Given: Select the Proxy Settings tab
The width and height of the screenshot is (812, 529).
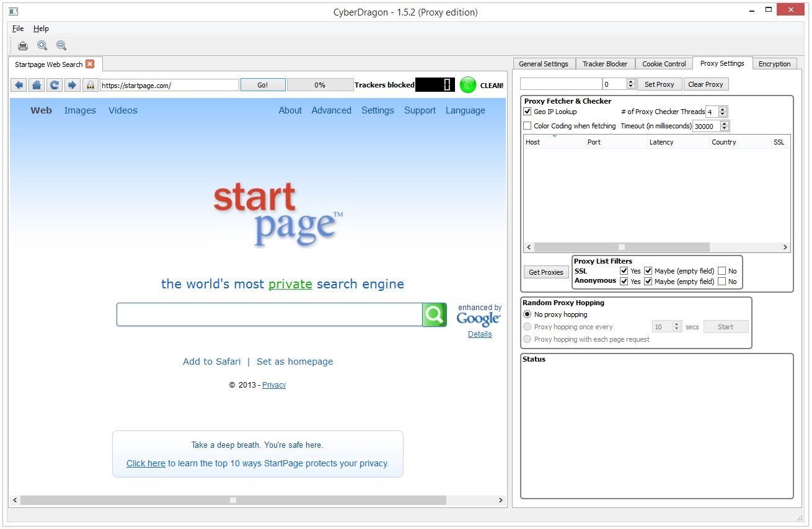Looking at the screenshot, I should (722, 63).
